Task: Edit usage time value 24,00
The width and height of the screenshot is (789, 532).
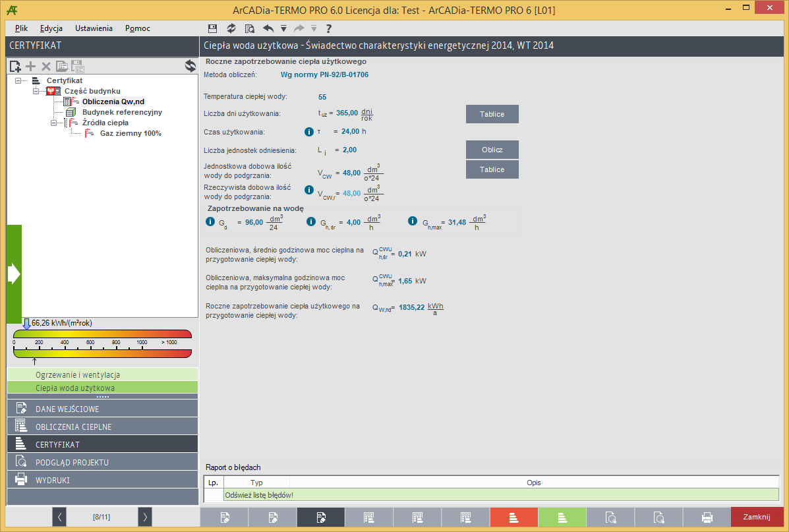Action: coord(350,131)
